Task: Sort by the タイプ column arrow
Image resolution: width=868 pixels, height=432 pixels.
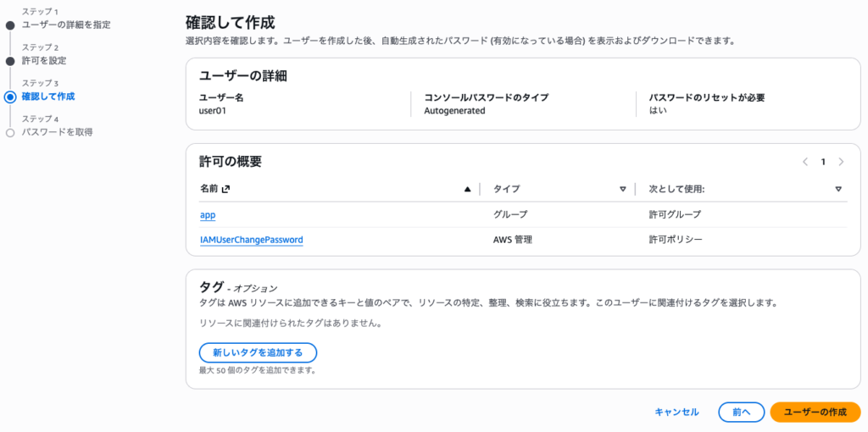Action: coord(623,189)
